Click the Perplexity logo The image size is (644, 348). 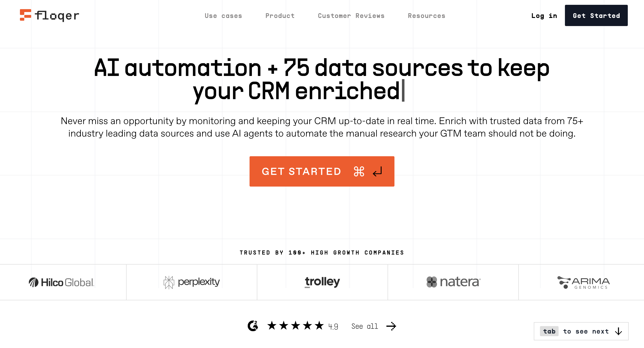(x=191, y=282)
